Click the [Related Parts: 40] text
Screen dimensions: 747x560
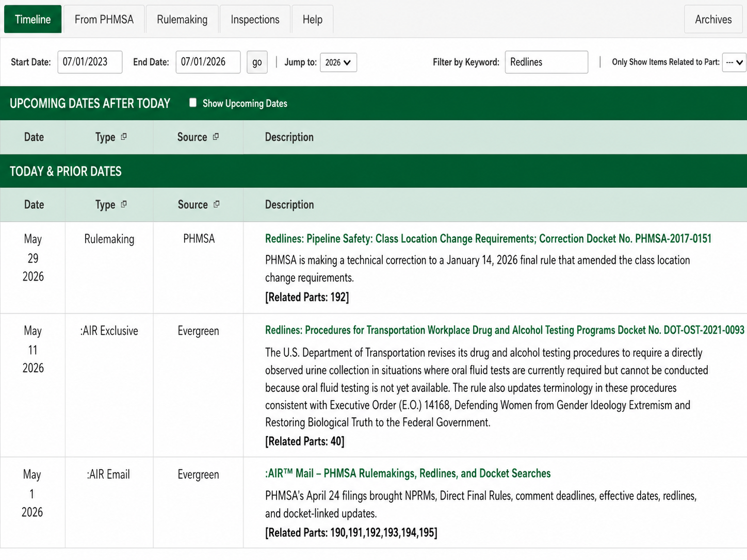tap(305, 441)
